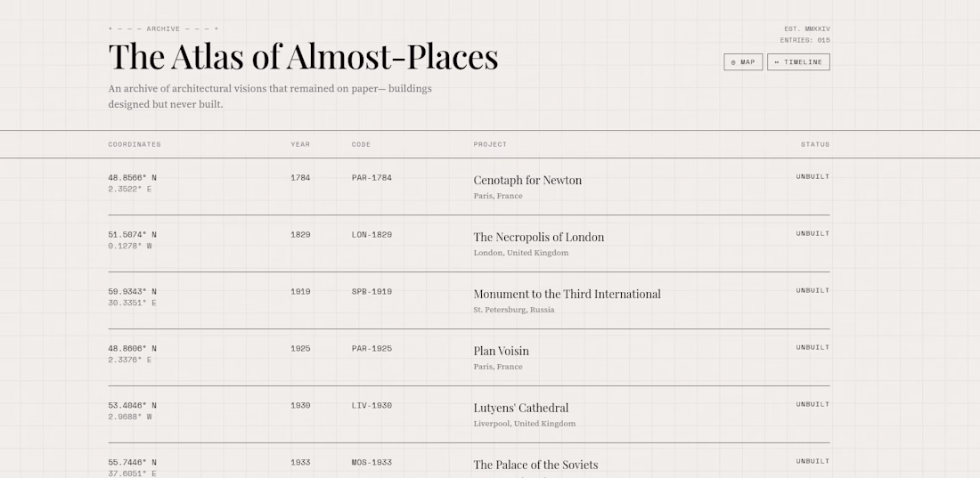Open the Map view button

[743, 62]
